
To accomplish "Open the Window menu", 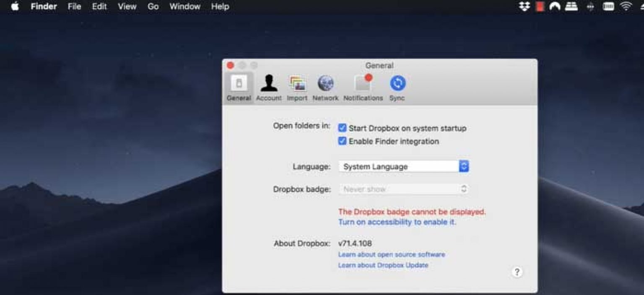I will [x=185, y=6].
